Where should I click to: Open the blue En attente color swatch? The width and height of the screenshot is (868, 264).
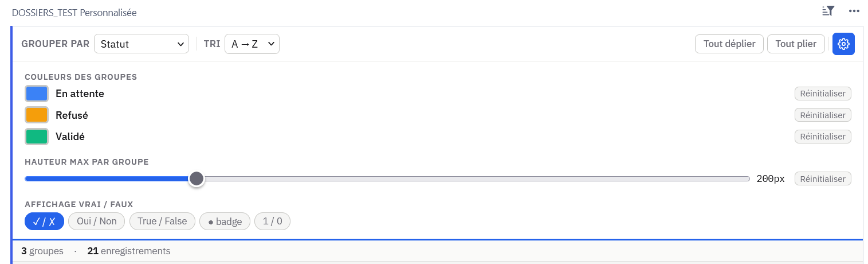(37, 94)
